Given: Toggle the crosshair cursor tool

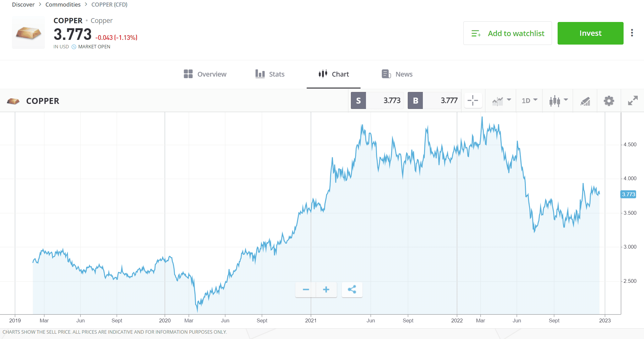Looking at the screenshot, I should 473,101.
